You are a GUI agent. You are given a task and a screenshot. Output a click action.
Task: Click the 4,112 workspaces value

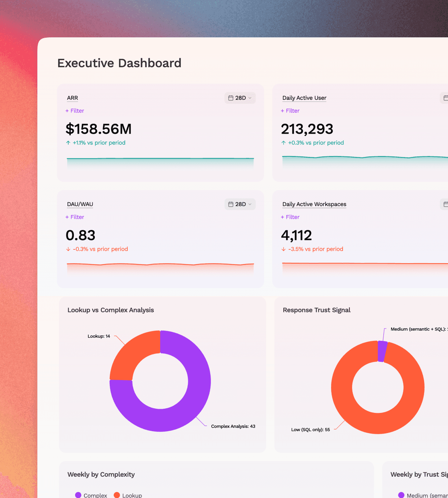pos(296,236)
